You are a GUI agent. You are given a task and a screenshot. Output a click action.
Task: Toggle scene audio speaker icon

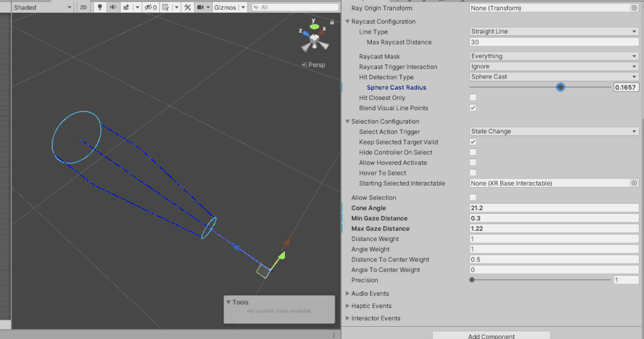tap(113, 7)
